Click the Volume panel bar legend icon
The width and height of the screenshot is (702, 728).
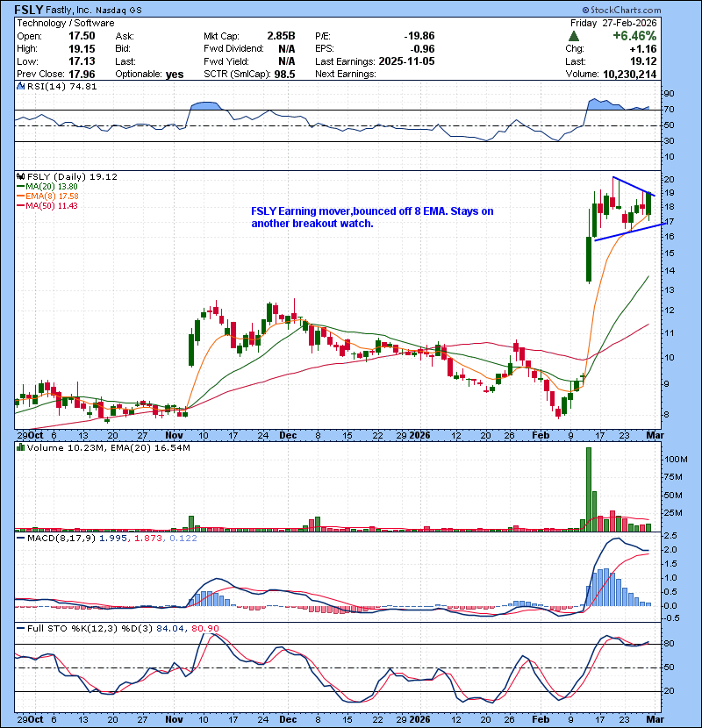pyautogui.click(x=20, y=447)
